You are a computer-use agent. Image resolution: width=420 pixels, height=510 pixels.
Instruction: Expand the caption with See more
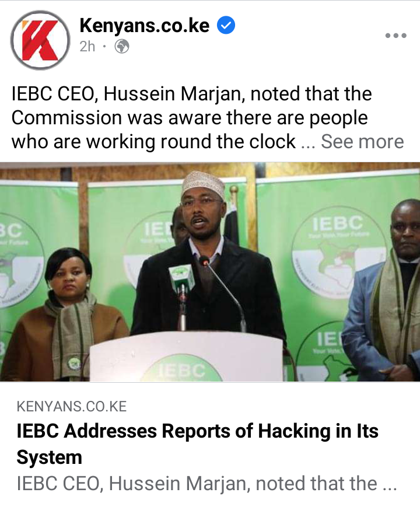(362, 141)
